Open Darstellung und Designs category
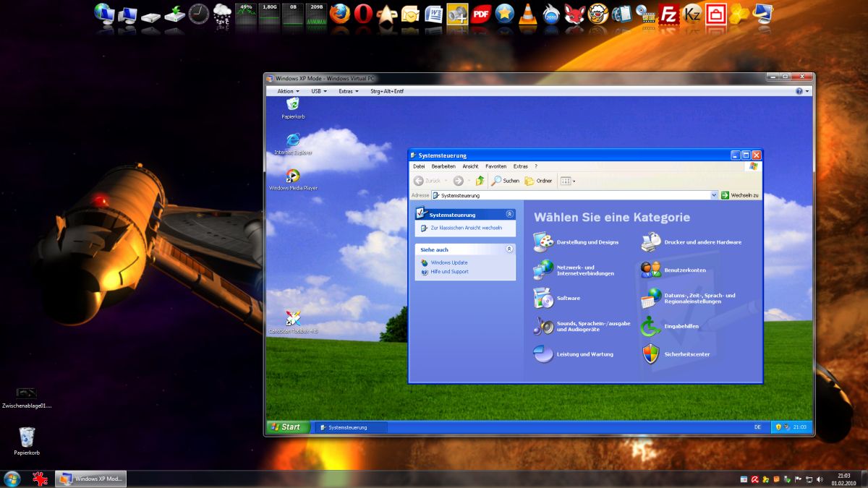This screenshot has height=488, width=868. tap(576, 242)
